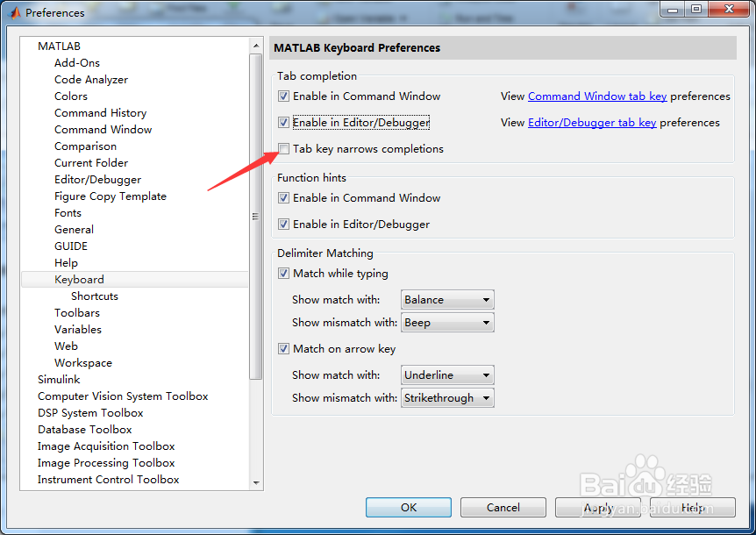Enable Tab key narrows completions checkbox
Image resolution: width=756 pixels, height=535 pixels.
click(283, 149)
